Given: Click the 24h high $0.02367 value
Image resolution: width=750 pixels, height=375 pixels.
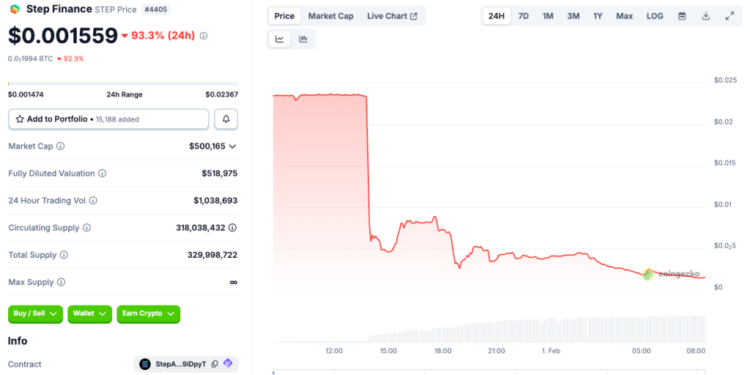Looking at the screenshot, I should click(x=222, y=95).
